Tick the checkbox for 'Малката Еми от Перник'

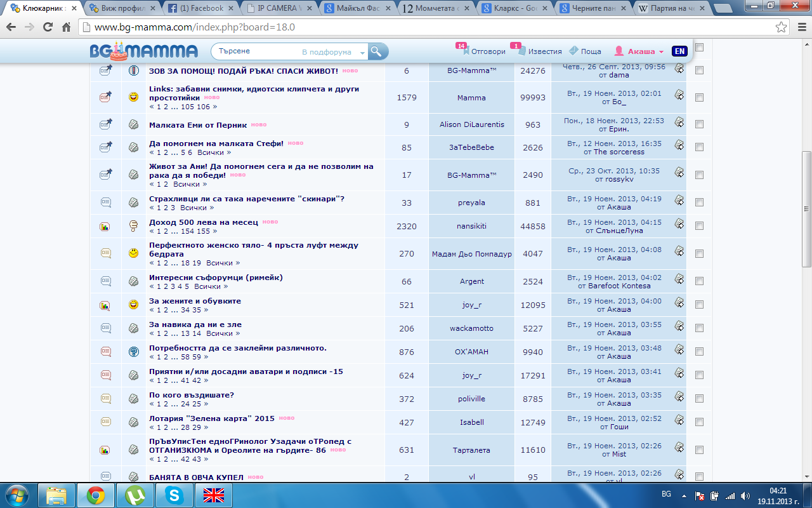click(699, 124)
